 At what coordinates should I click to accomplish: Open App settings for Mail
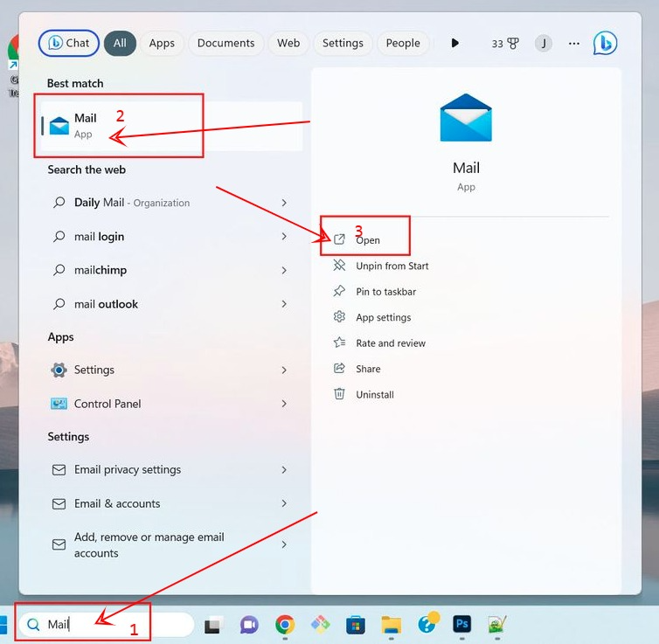click(x=372, y=317)
